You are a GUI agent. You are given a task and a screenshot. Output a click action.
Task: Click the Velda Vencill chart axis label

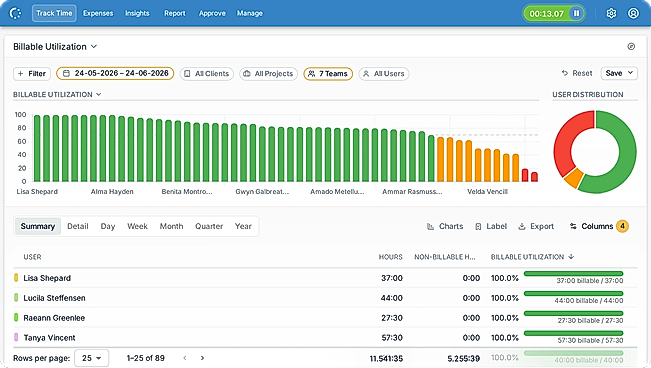point(487,191)
